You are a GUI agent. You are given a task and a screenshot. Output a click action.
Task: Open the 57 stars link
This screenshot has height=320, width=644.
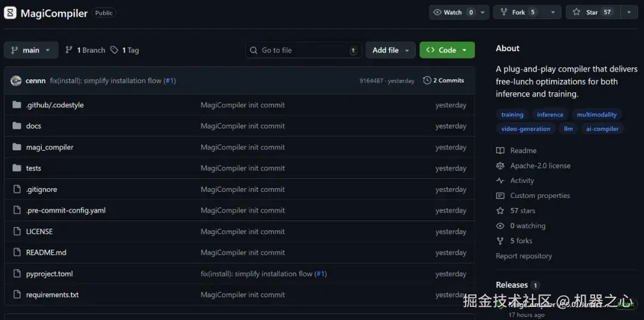[x=522, y=210]
